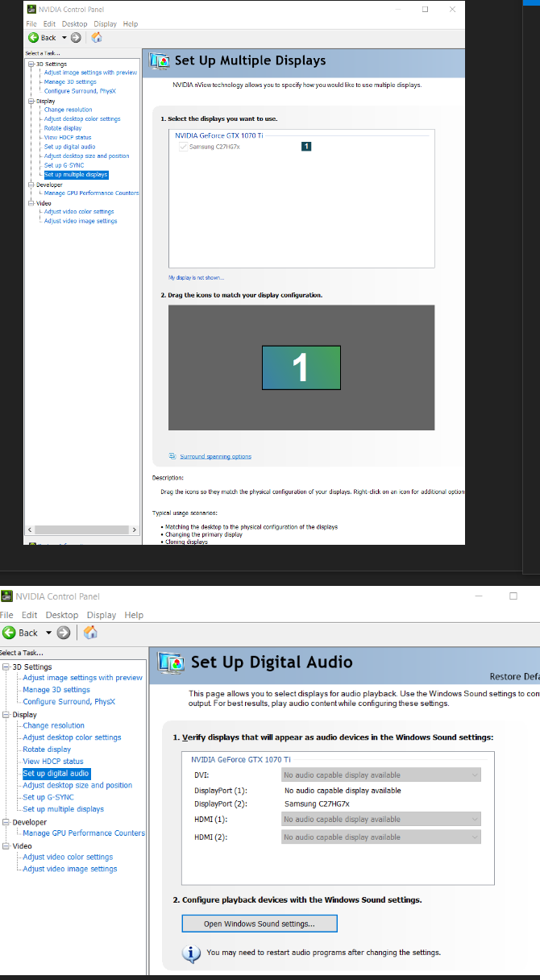540x980 pixels.
Task: Open Help menu in Digital Audio window
Action: tap(134, 615)
